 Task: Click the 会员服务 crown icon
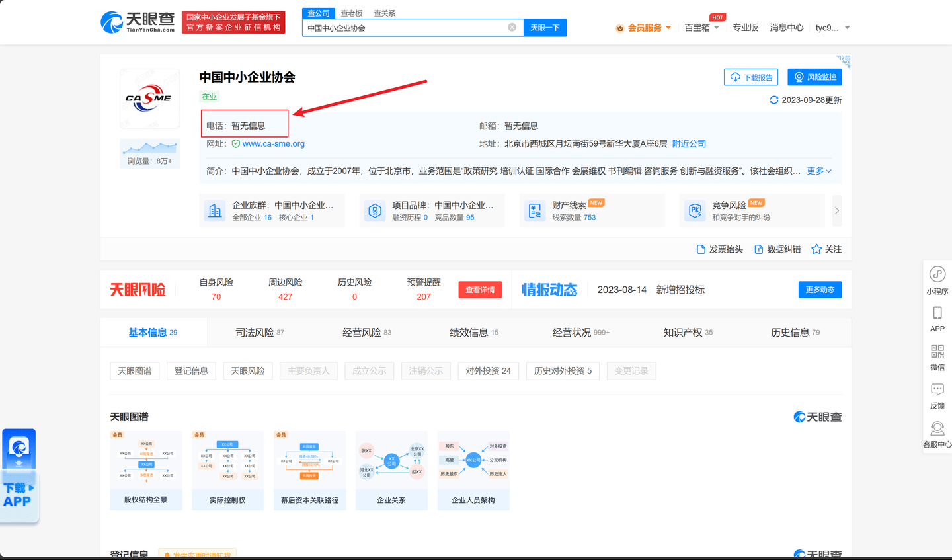tap(620, 28)
